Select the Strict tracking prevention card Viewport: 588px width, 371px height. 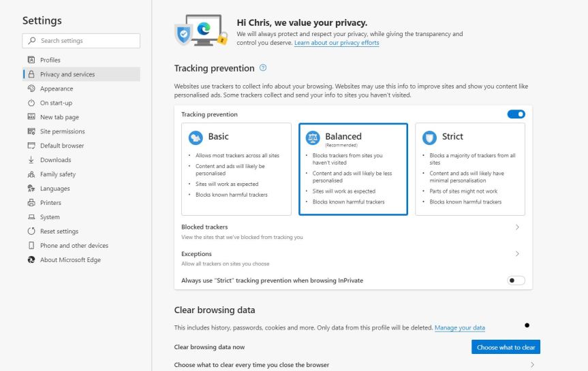click(469, 169)
